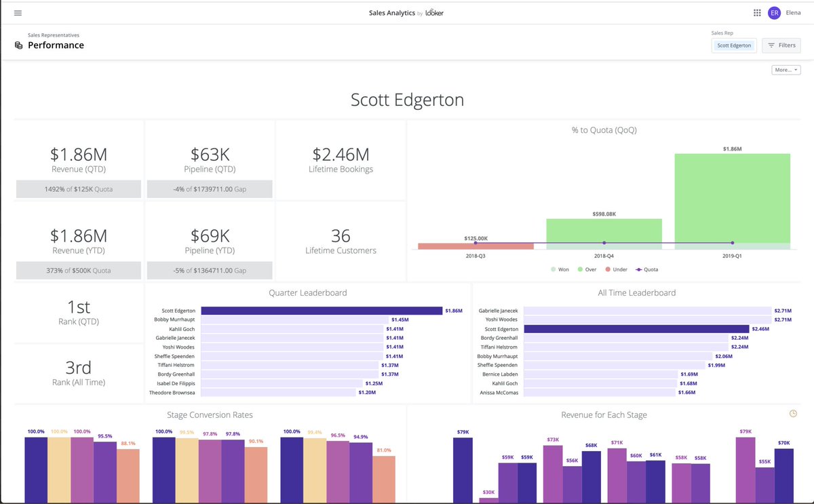The height and width of the screenshot is (504, 814).
Task: Click '373% of $500K Quota' text
Action: pos(78,271)
